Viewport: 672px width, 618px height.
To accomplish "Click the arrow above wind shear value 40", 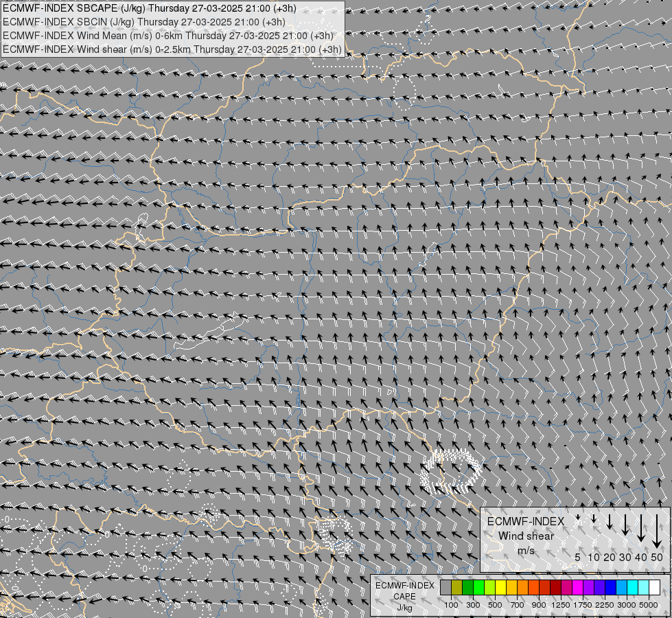I will [x=641, y=528].
